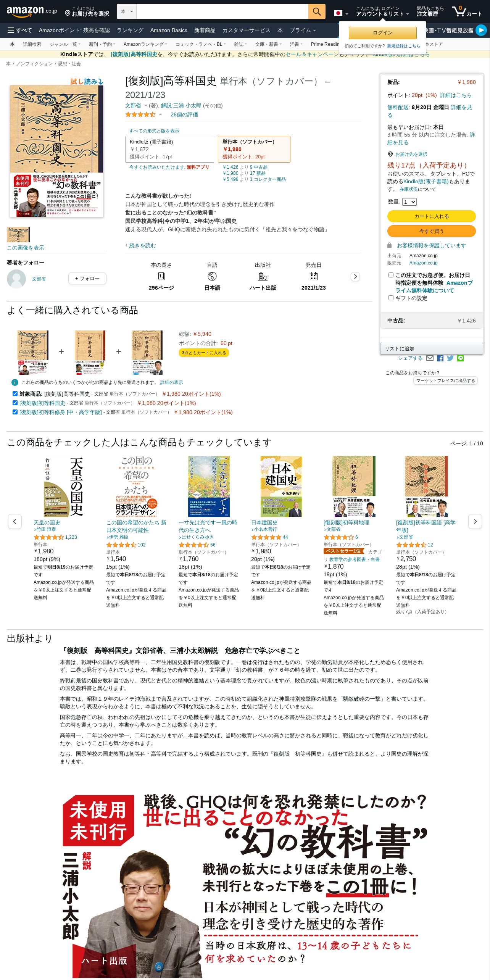The height and width of the screenshot is (980, 490).
Task: Advance product details carousel arrow
Action: [x=355, y=276]
